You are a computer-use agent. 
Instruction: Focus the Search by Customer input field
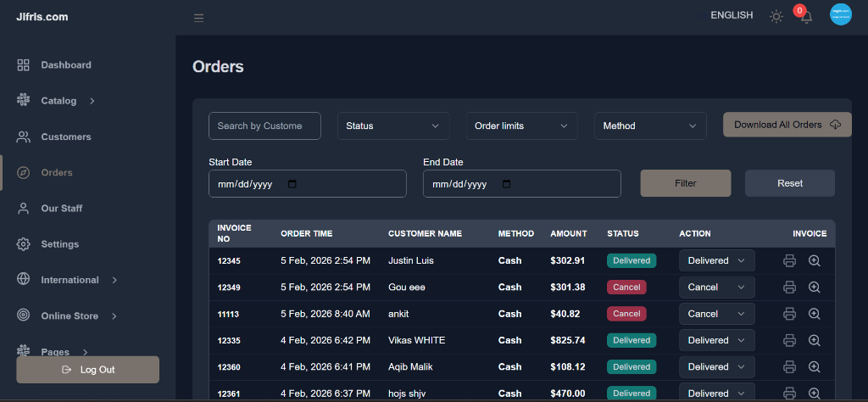coord(264,126)
